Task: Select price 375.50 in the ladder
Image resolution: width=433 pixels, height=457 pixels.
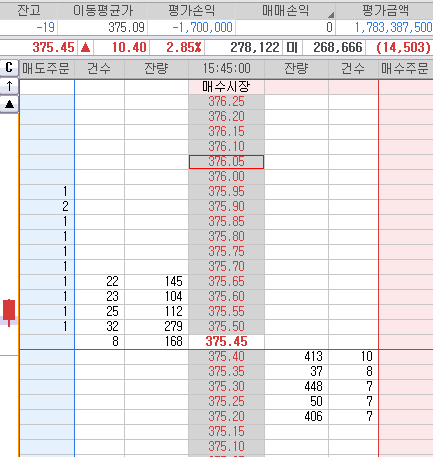Action: tap(227, 326)
